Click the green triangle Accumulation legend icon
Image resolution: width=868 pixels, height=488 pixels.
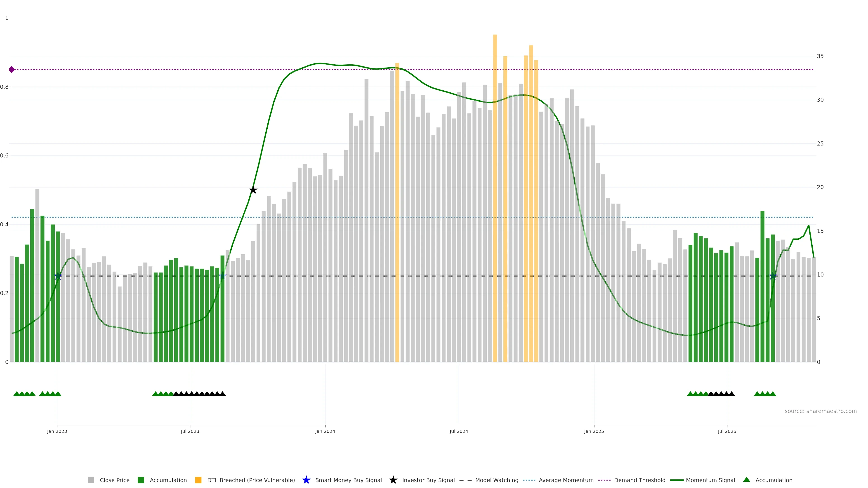pyautogui.click(x=746, y=480)
